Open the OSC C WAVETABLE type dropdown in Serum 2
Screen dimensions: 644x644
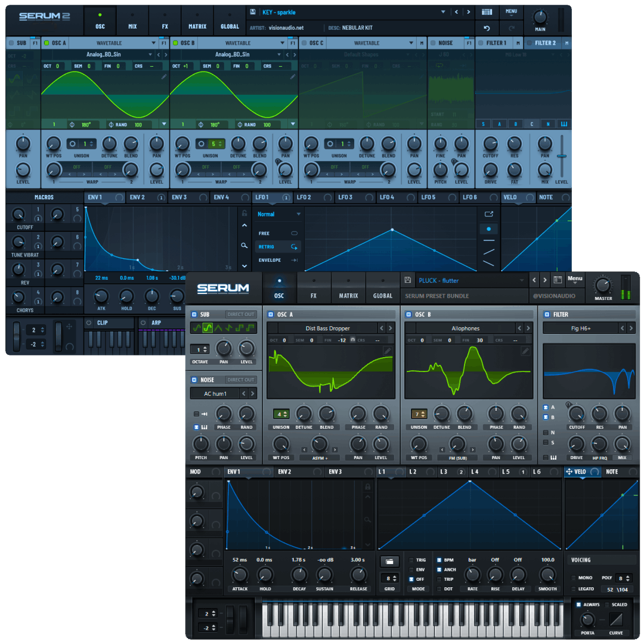411,43
